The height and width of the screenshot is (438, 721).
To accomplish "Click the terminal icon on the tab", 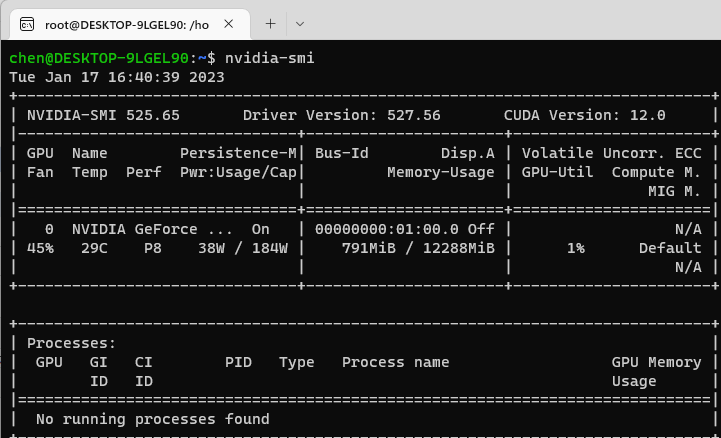I will (x=28, y=21).
